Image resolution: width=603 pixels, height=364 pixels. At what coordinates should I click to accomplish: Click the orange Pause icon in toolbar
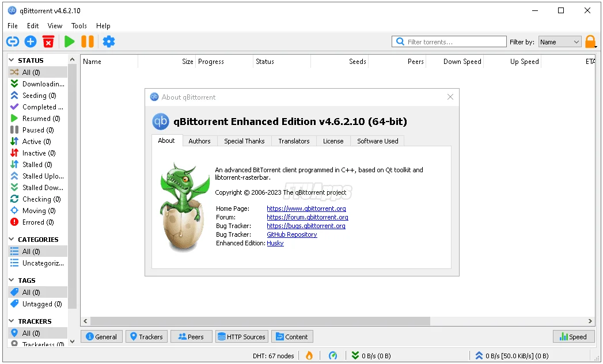tap(88, 41)
